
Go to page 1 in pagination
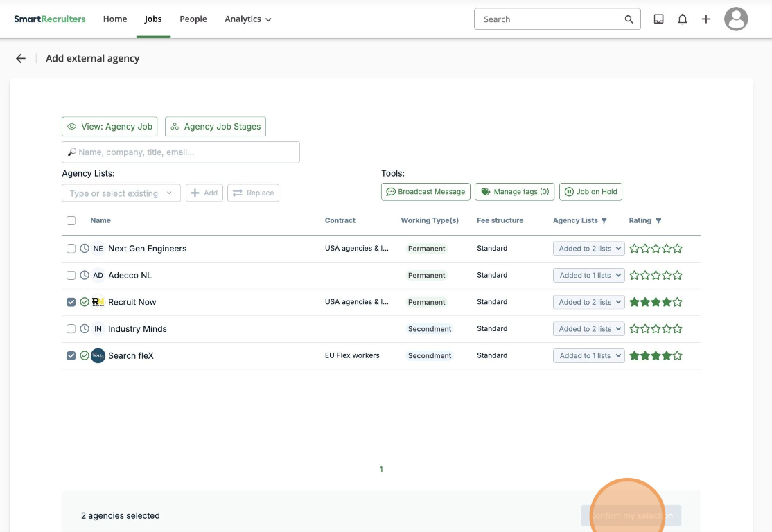[x=381, y=470]
